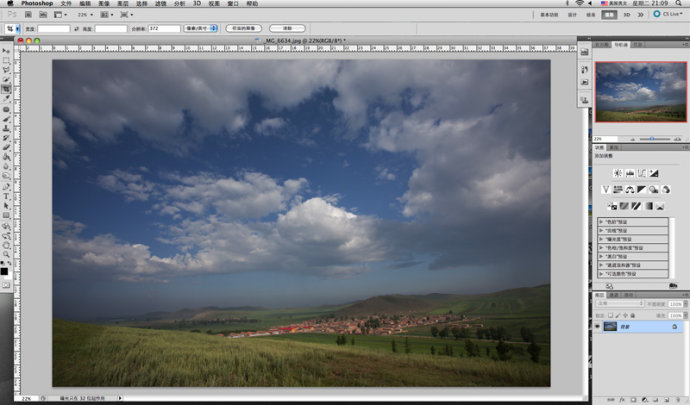Open the 文件 menu
690x405 pixels.
click(66, 4)
